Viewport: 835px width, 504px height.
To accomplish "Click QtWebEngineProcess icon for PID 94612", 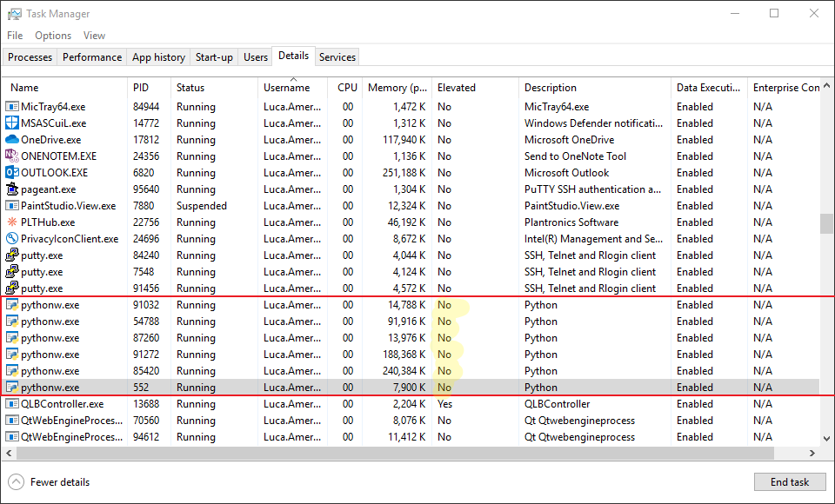I will pos(11,437).
